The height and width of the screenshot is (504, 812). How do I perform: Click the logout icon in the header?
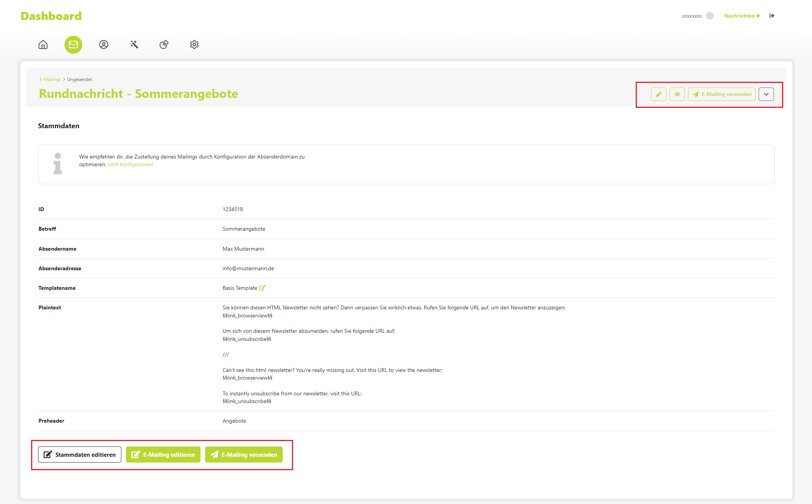tap(772, 16)
